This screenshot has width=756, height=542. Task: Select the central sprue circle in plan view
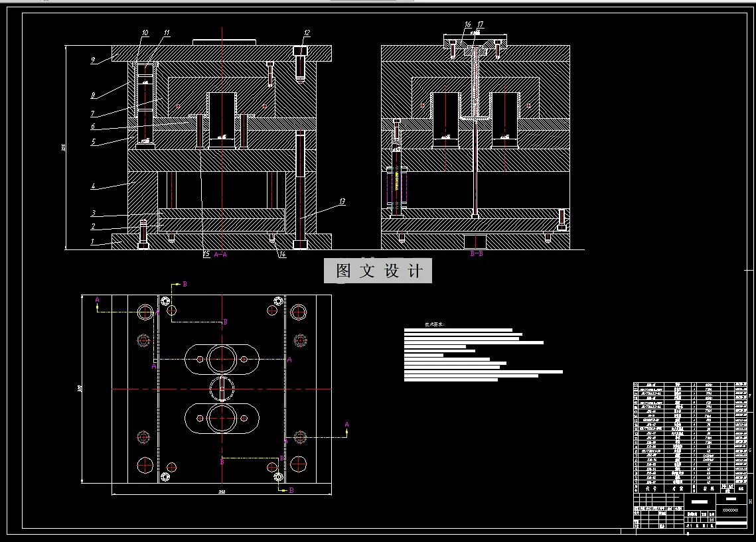coord(222,389)
